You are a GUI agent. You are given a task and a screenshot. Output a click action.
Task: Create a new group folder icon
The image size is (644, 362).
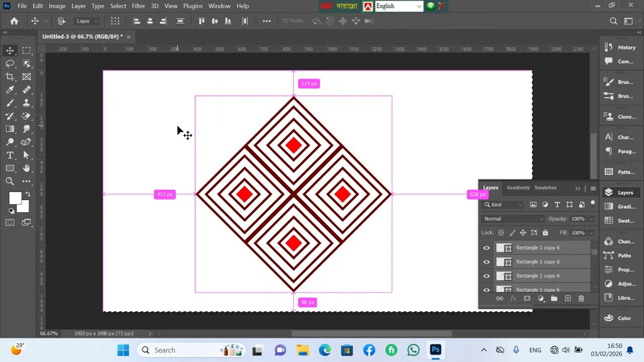click(554, 299)
